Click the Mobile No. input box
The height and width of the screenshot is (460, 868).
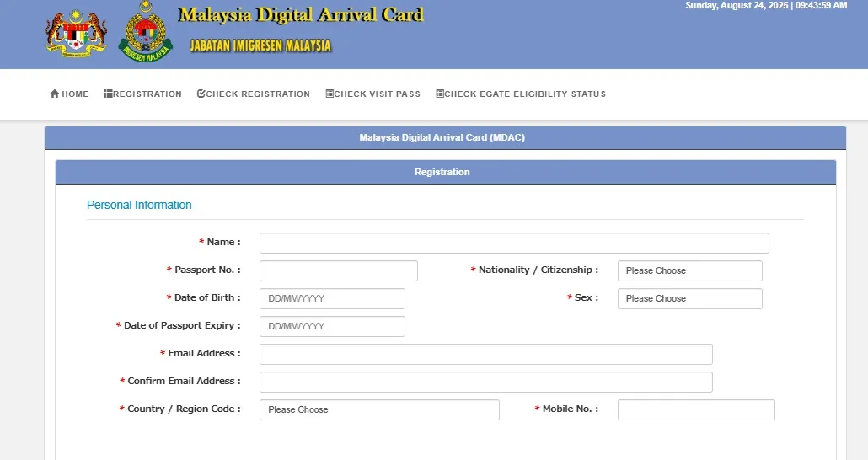(695, 409)
